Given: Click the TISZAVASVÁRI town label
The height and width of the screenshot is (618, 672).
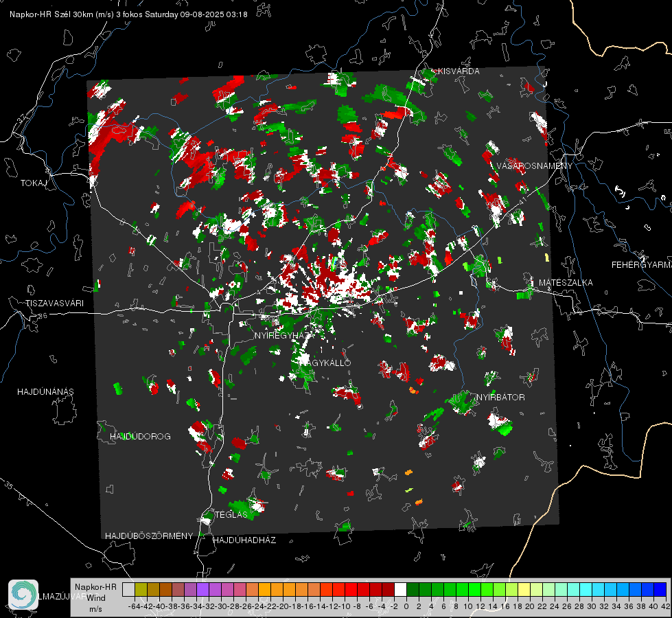Looking at the screenshot, I should click(x=54, y=304).
